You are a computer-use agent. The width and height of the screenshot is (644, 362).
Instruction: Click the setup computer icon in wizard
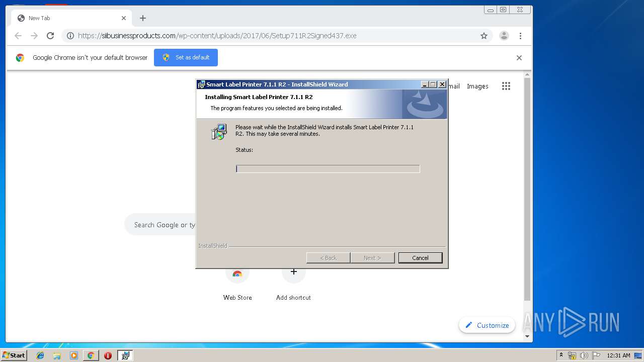[219, 132]
